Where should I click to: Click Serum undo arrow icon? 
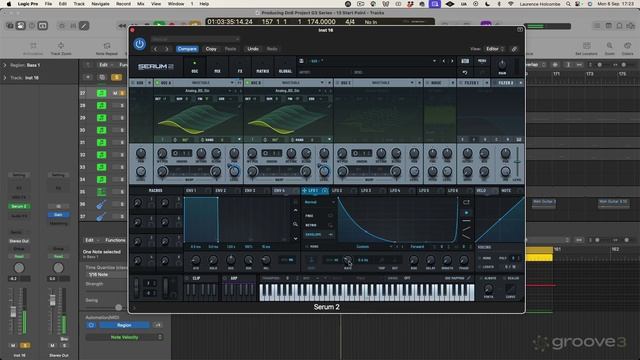[465, 72]
